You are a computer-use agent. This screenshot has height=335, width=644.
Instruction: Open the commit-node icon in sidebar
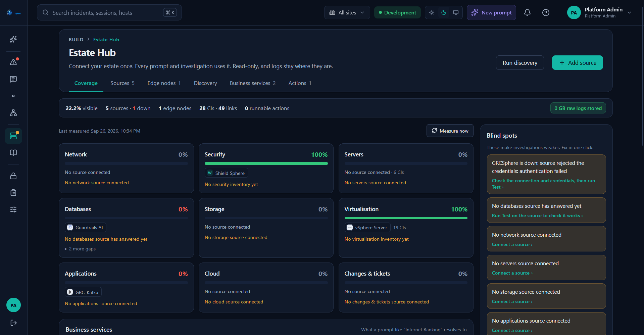(x=13, y=96)
